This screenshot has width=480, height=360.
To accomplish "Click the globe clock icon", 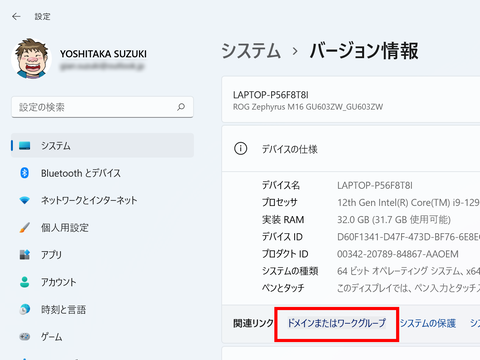I will 25,309.
